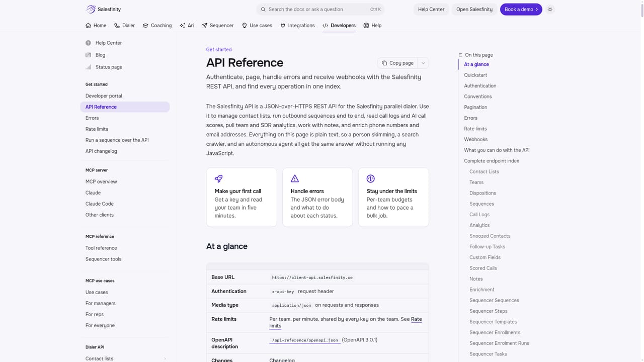644x362 pixels.
Task: Click the Salesfinity logo icon
Action: [x=91, y=9]
